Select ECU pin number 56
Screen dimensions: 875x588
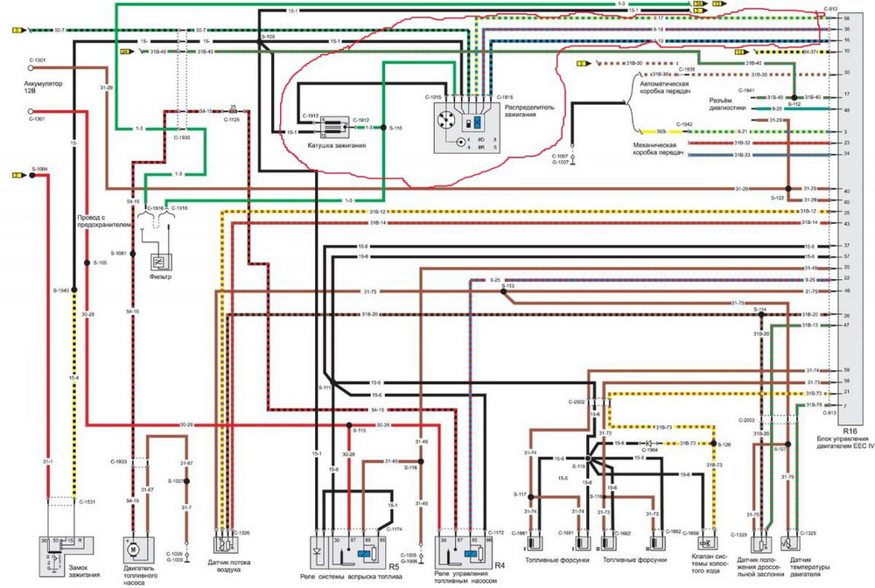tap(846, 18)
